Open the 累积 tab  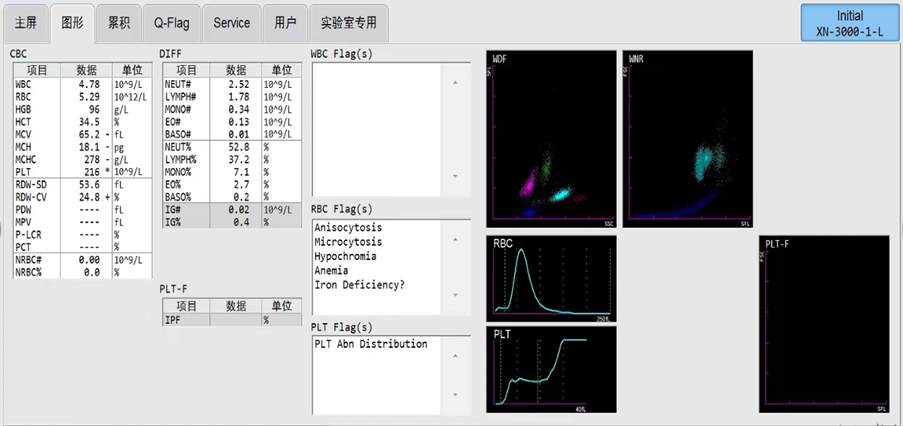coord(118,22)
